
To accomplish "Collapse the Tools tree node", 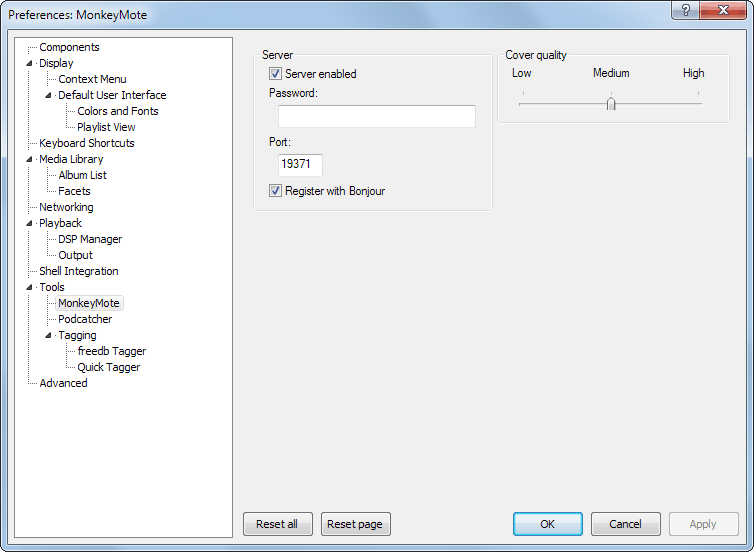I will click(x=30, y=287).
